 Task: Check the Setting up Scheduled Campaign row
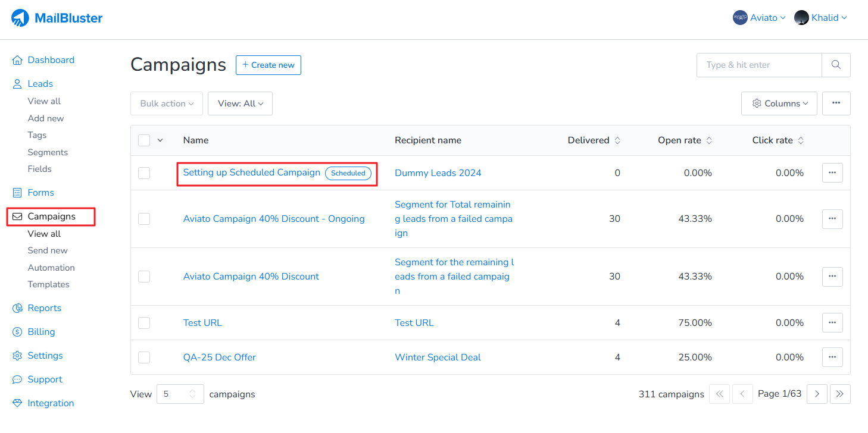pyautogui.click(x=144, y=173)
